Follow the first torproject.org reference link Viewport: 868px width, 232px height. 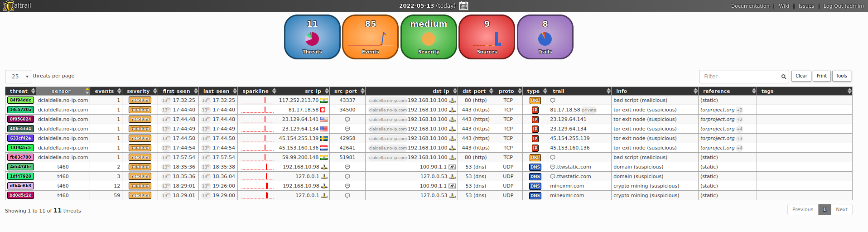click(x=717, y=110)
